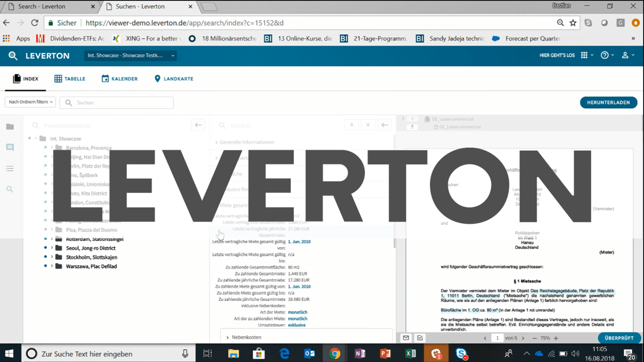The height and width of the screenshot is (362, 644).
Task: Expand the Stockholm, Slottskajen folder chevron
Action: [52, 257]
